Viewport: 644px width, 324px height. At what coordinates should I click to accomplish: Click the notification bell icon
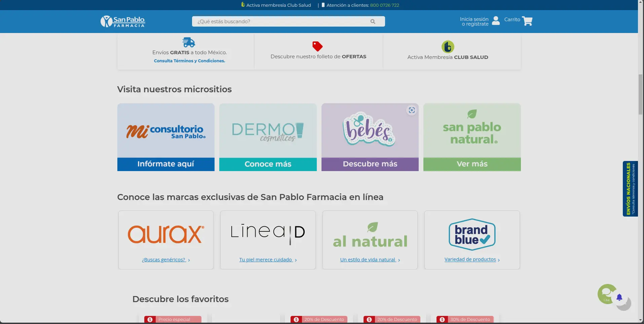click(620, 298)
